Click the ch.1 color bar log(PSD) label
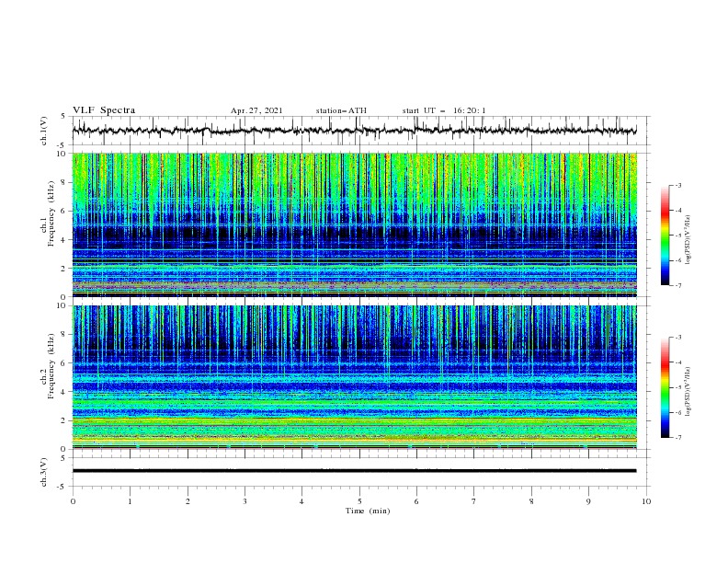728x563 pixels. pos(688,240)
